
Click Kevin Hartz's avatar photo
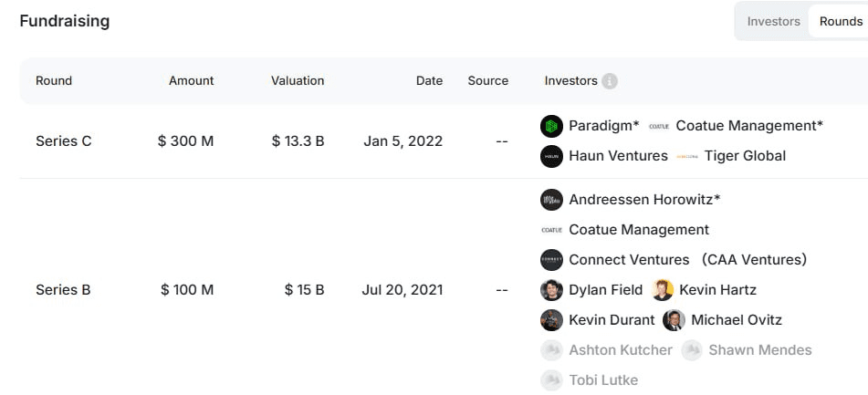tap(663, 290)
